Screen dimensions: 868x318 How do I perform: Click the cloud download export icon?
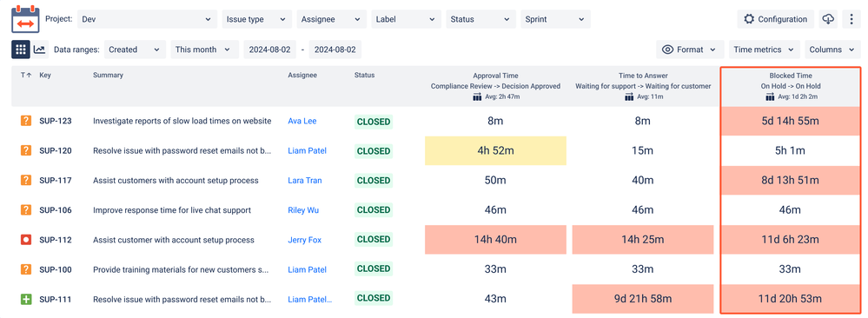point(828,19)
